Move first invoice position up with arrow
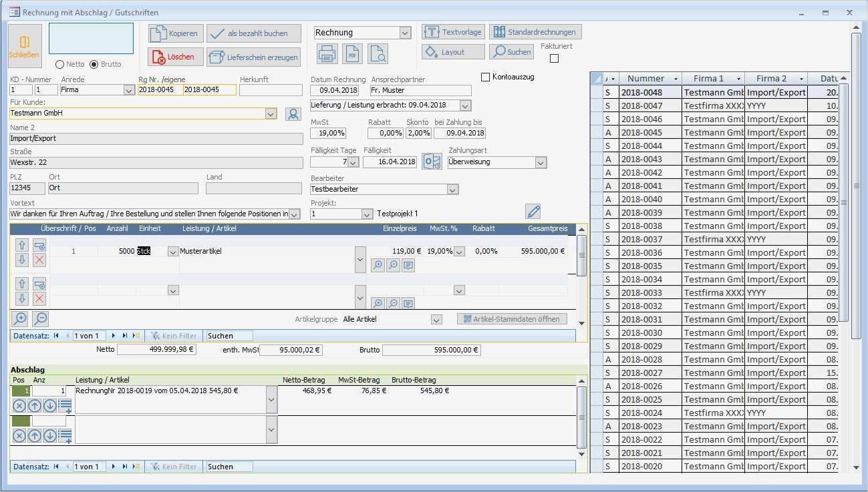868x492 pixels. click(22, 246)
